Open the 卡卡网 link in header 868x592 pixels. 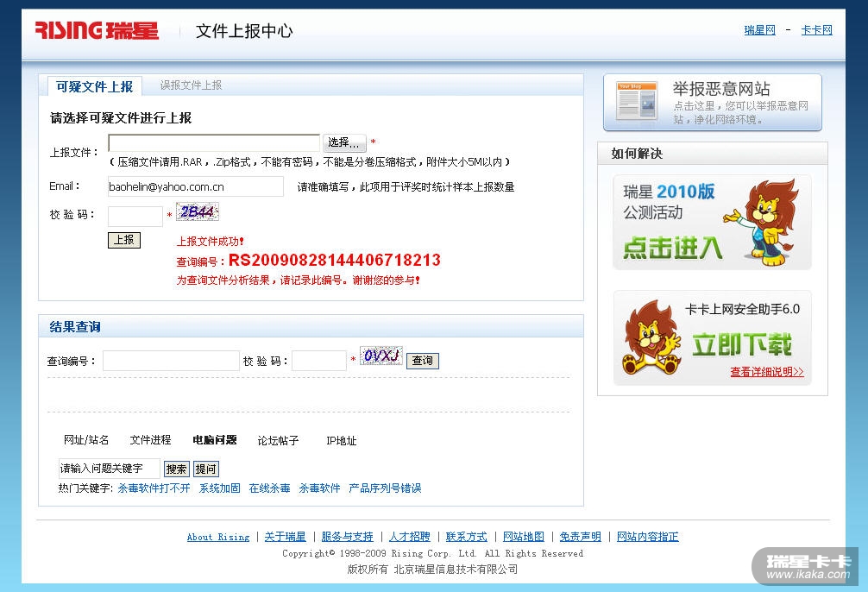pyautogui.click(x=817, y=30)
